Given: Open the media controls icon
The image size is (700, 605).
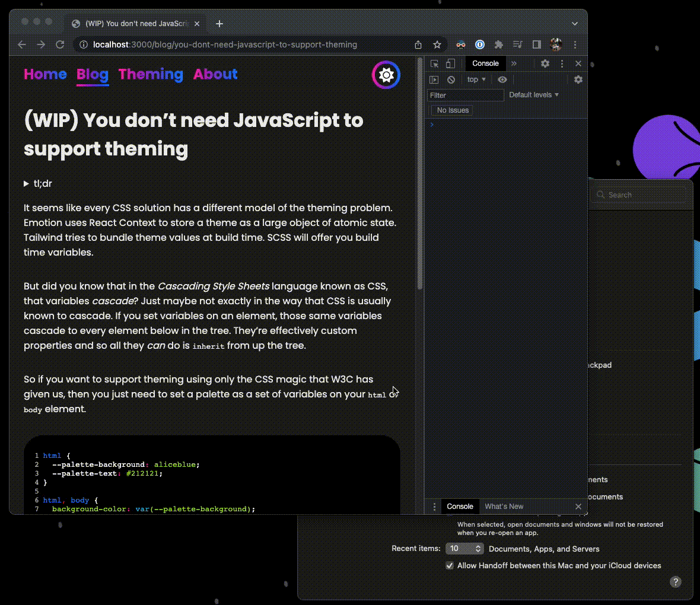Looking at the screenshot, I should [x=518, y=44].
